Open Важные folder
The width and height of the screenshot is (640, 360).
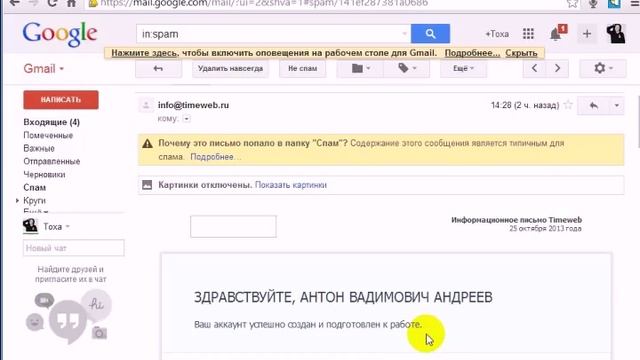tap(39, 148)
